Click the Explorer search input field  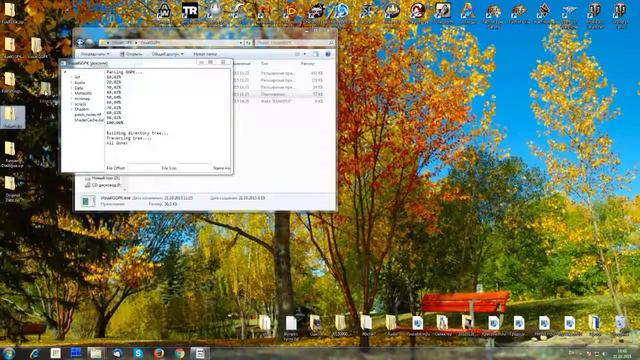tap(295, 42)
